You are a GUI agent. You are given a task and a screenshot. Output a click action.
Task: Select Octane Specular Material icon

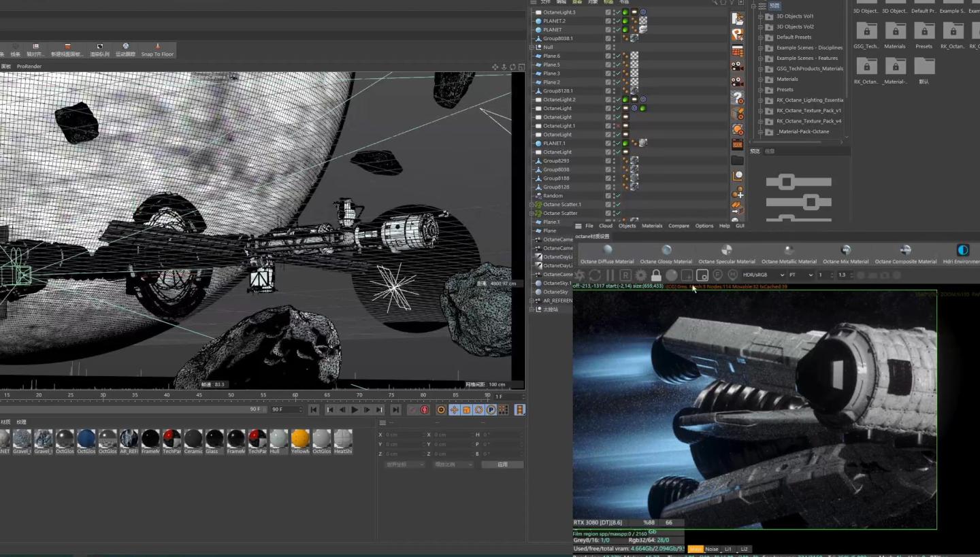[x=727, y=250]
